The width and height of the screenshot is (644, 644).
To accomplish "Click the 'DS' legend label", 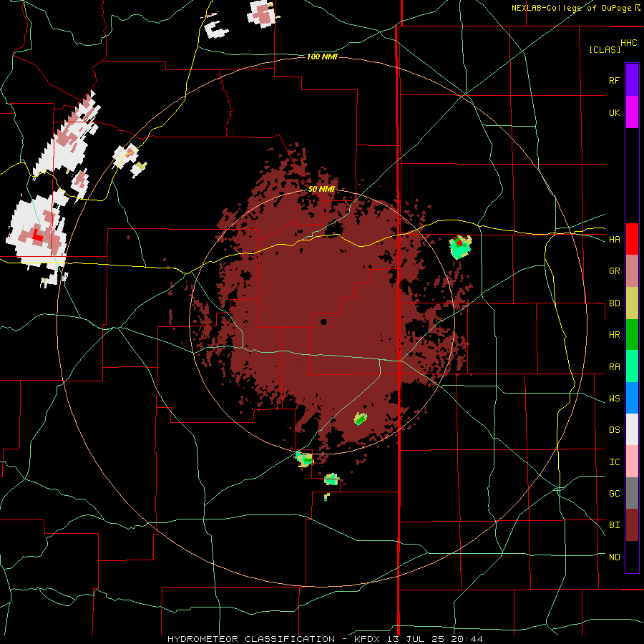I will point(614,429).
